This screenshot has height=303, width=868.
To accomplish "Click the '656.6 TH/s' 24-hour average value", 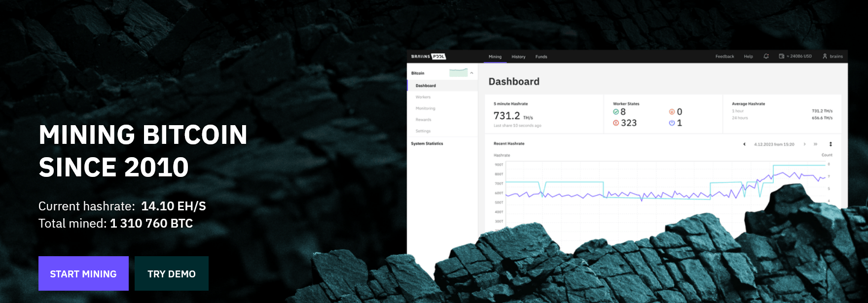I will [822, 118].
